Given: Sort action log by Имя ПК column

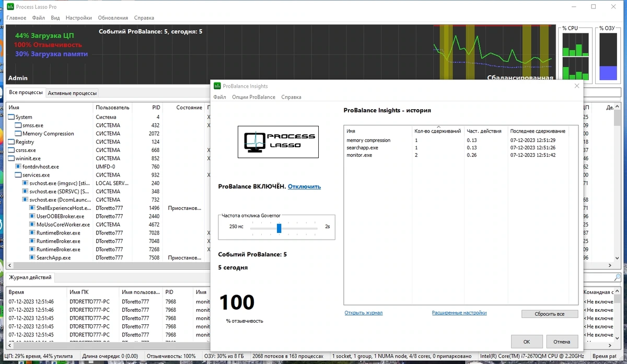Looking at the screenshot, I should pyautogui.click(x=93, y=292).
